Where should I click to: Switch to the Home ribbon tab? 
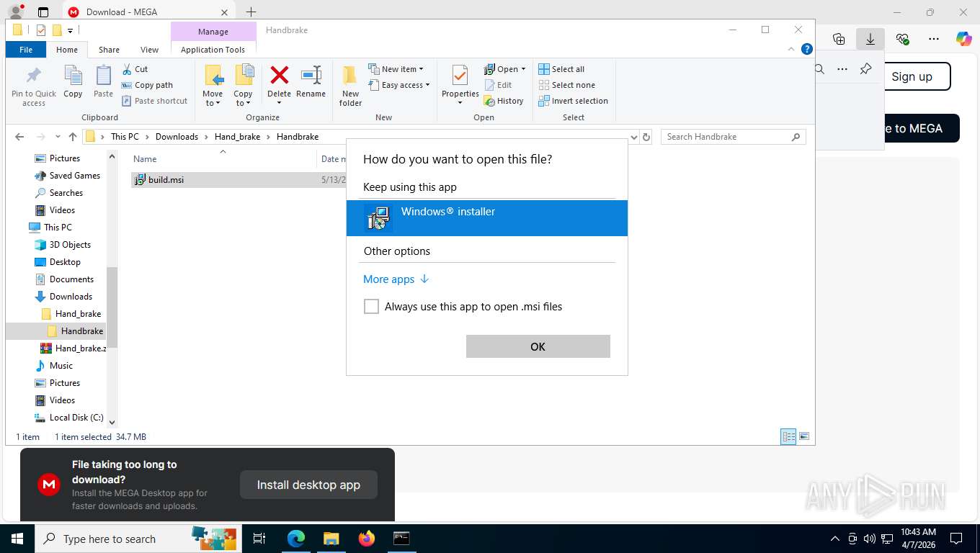[x=67, y=50]
